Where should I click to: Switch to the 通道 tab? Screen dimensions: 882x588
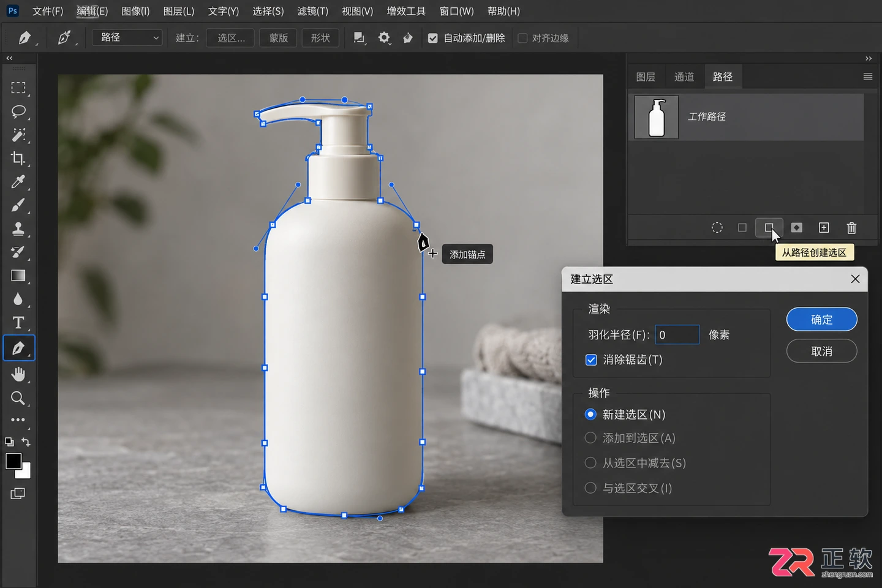[684, 77]
